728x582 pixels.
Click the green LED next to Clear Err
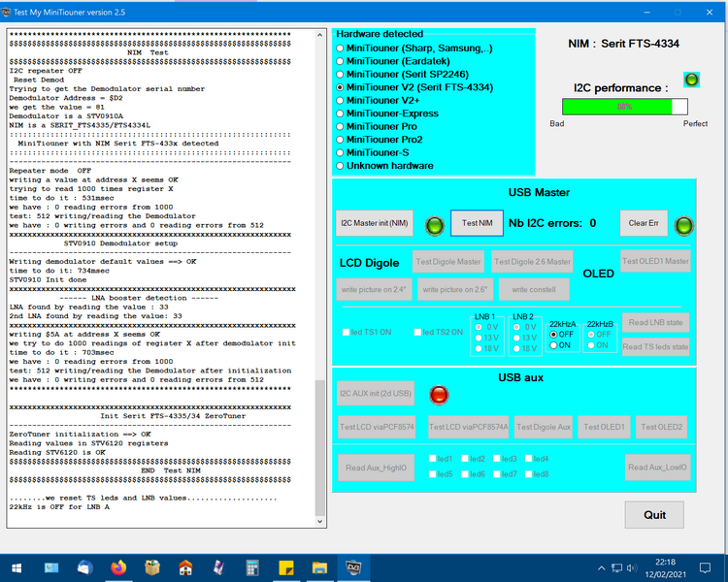[684, 226]
